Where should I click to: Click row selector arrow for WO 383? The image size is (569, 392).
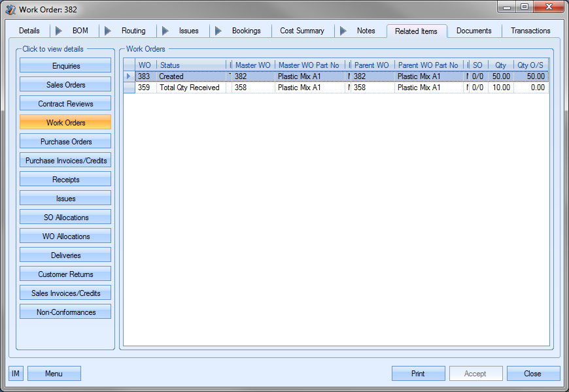pos(129,76)
